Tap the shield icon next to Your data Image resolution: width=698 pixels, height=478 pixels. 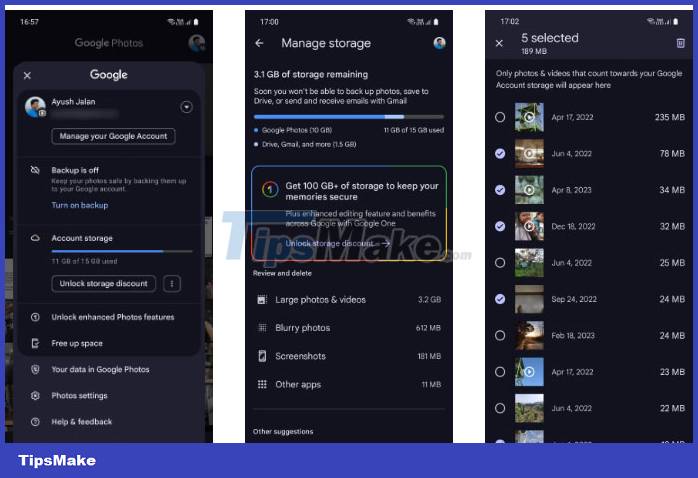35,369
